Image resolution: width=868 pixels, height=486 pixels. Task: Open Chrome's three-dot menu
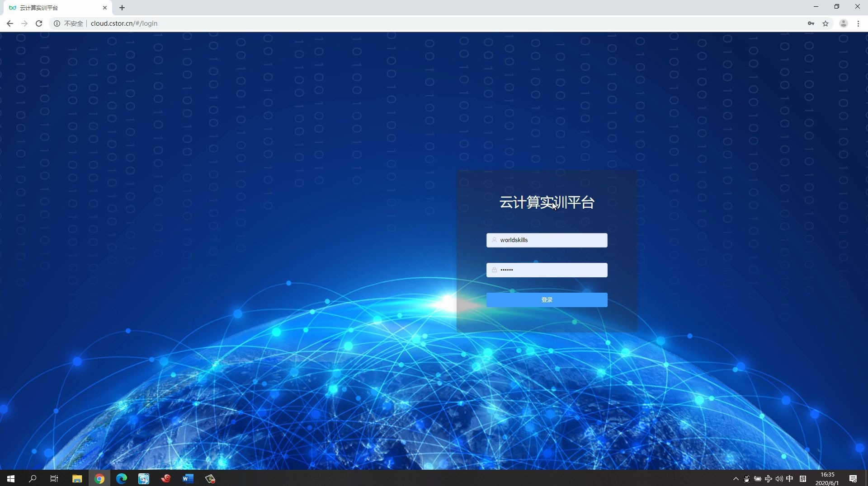(858, 23)
